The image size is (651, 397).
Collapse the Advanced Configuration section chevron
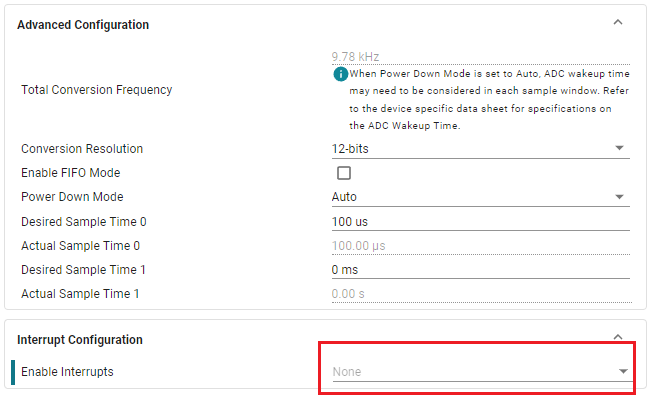(618, 22)
